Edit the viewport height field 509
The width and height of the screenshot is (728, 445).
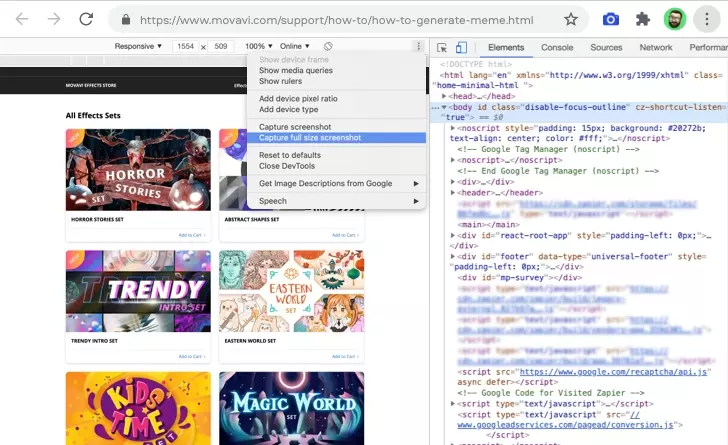coord(221,46)
